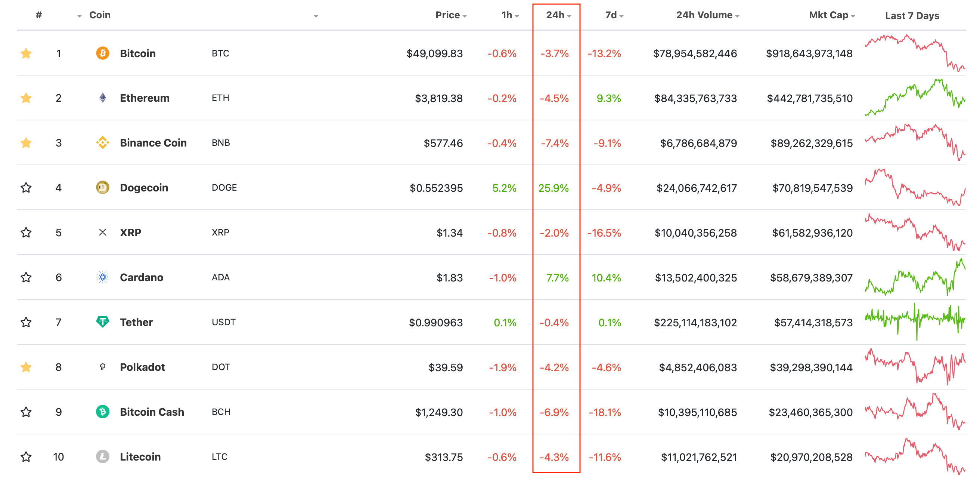Open the Cardano coin page
Viewport: 980px width, 477px height.
pos(142,277)
